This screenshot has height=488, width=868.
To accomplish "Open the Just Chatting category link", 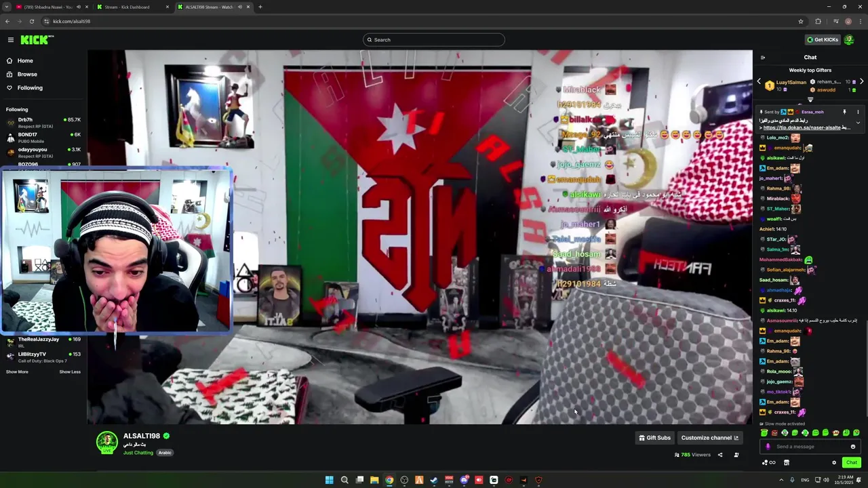I will point(138,453).
